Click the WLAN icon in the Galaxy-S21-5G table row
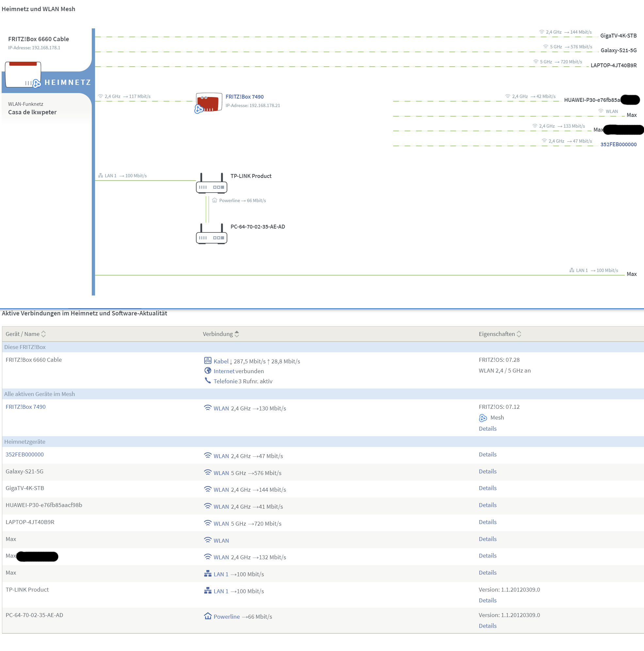 pyautogui.click(x=208, y=472)
